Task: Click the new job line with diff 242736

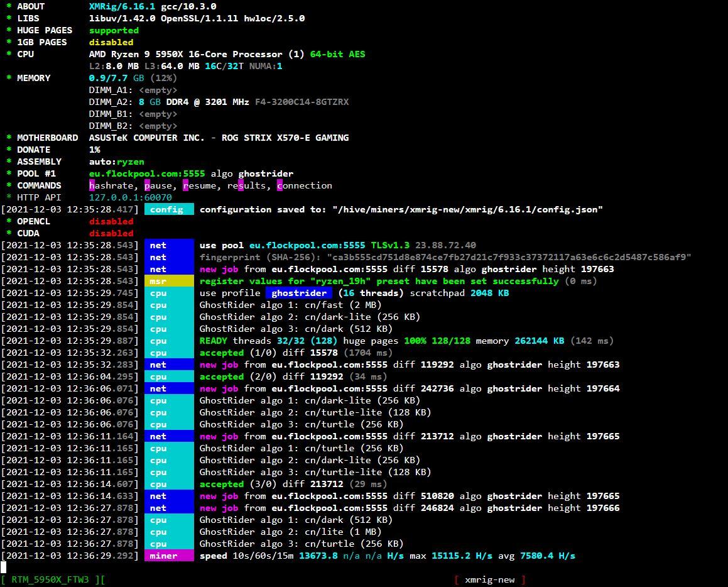Action: tap(410, 388)
